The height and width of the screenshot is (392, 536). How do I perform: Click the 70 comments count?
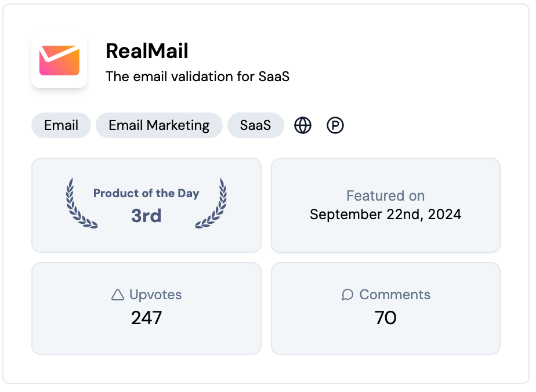tap(386, 318)
